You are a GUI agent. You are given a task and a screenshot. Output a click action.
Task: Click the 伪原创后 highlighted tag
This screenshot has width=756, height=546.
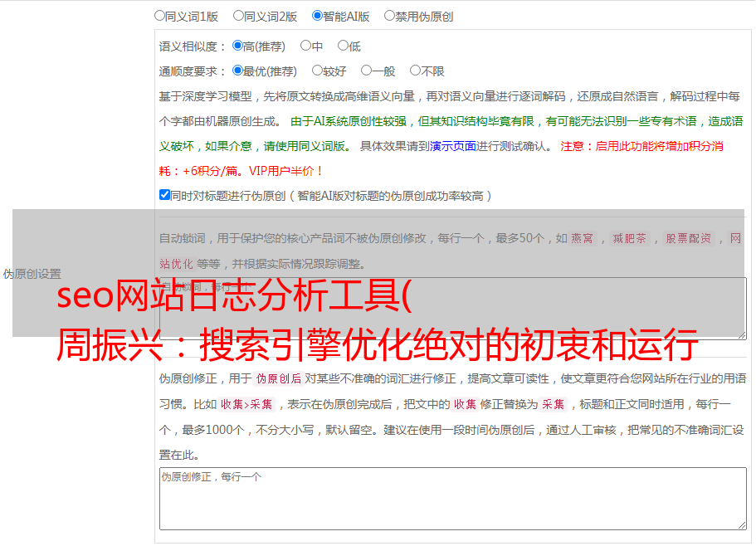coord(279,378)
